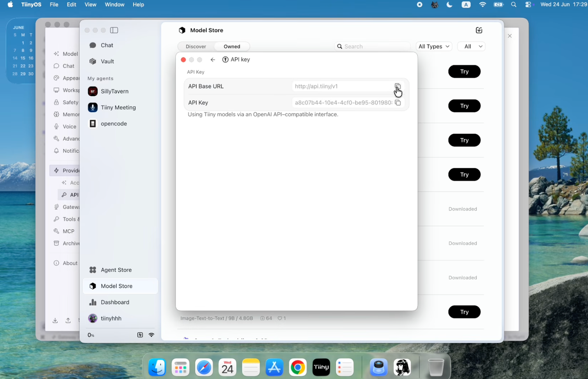
Task: Open Voice settings in Settings window
Action: [x=65, y=126]
